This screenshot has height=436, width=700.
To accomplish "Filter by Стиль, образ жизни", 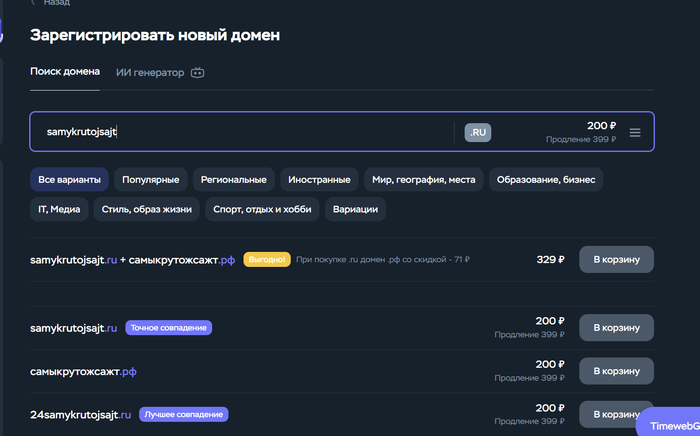I will (146, 209).
